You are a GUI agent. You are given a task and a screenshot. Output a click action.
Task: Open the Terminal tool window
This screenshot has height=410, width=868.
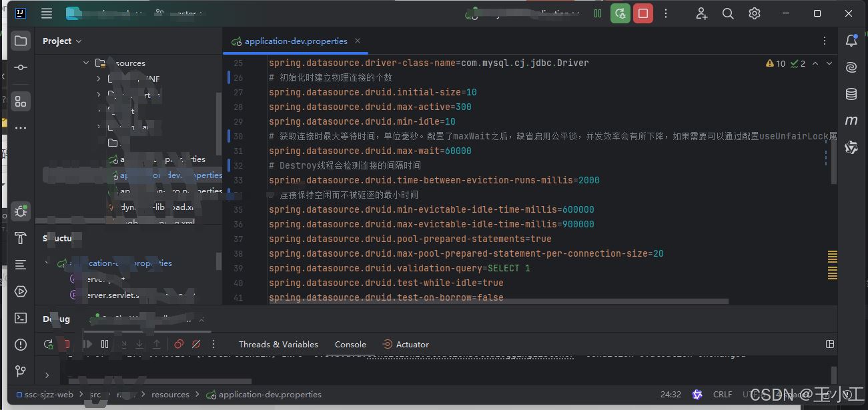coord(21,318)
